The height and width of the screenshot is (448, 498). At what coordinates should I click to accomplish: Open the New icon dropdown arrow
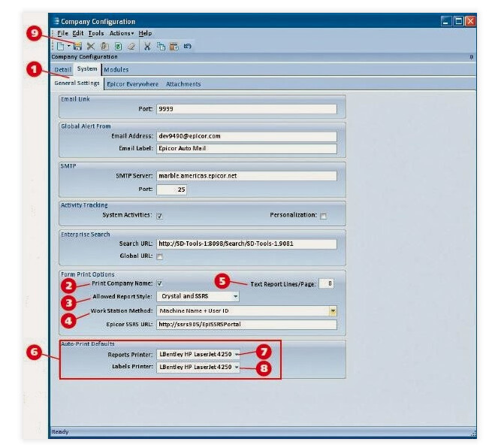tap(68, 47)
